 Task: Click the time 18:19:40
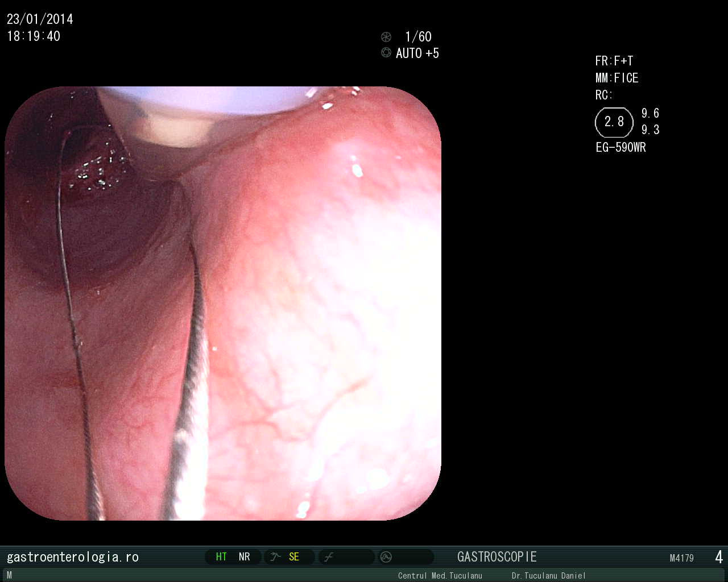[x=34, y=36]
